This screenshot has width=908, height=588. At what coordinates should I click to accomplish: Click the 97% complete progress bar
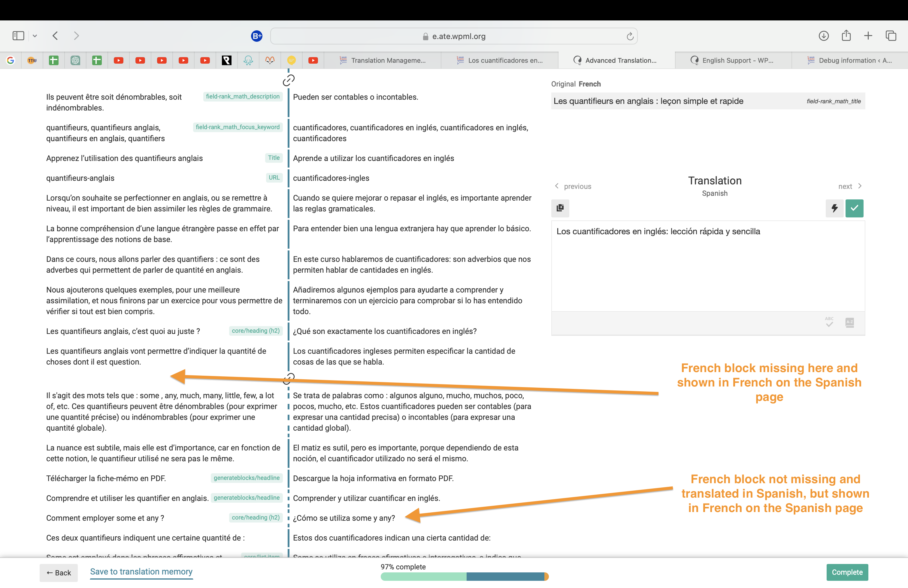(x=465, y=577)
